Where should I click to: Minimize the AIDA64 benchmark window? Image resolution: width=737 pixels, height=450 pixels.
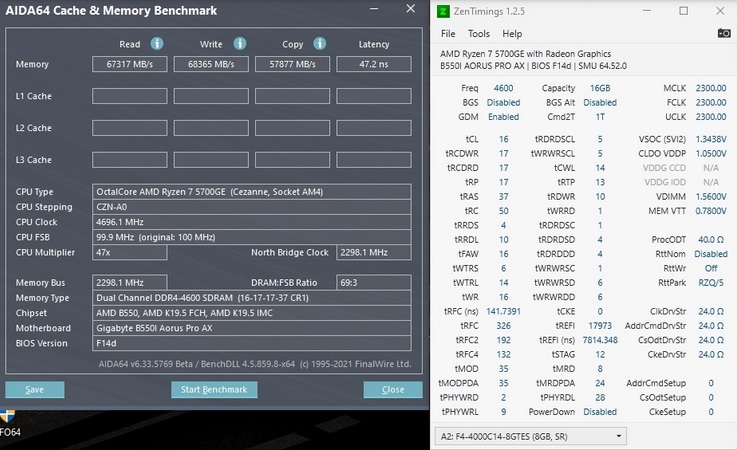pos(374,9)
